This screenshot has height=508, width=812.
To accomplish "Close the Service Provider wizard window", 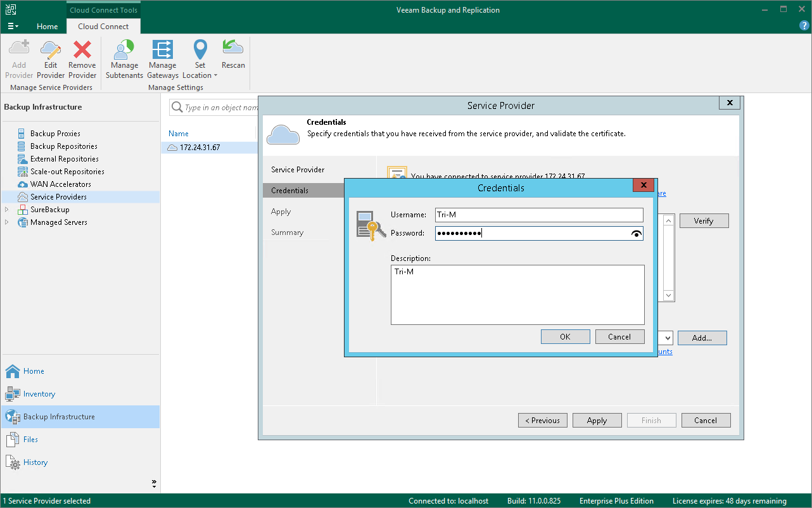I will point(729,103).
